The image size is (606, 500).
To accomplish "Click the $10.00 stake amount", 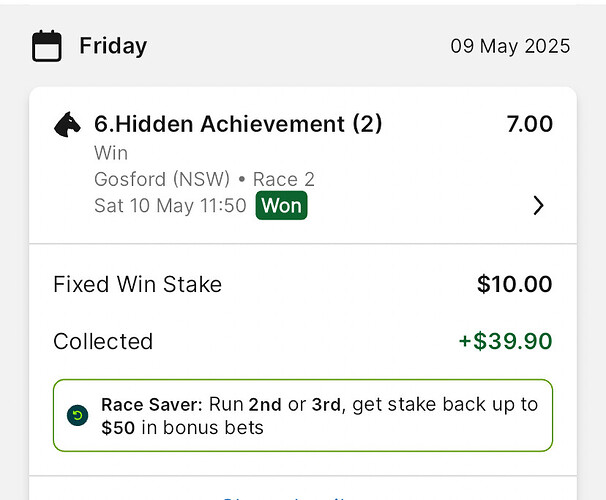I will coord(514,284).
